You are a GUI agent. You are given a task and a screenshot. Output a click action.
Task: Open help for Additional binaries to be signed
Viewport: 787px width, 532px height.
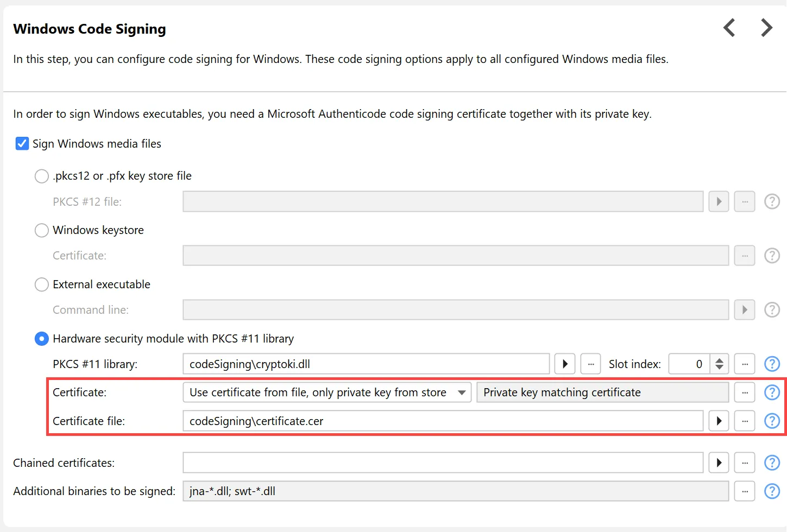tap(772, 491)
